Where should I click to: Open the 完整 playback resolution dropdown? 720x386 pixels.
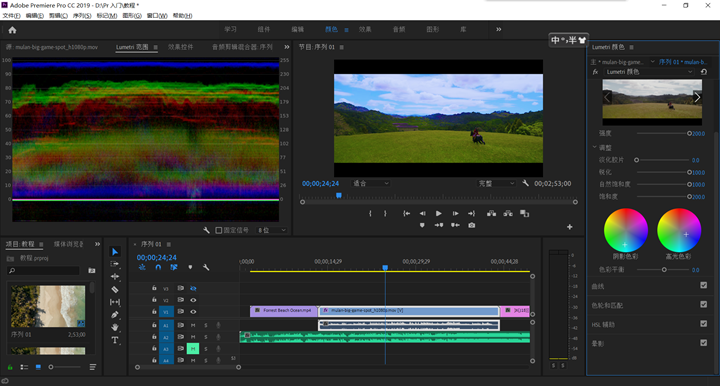496,184
